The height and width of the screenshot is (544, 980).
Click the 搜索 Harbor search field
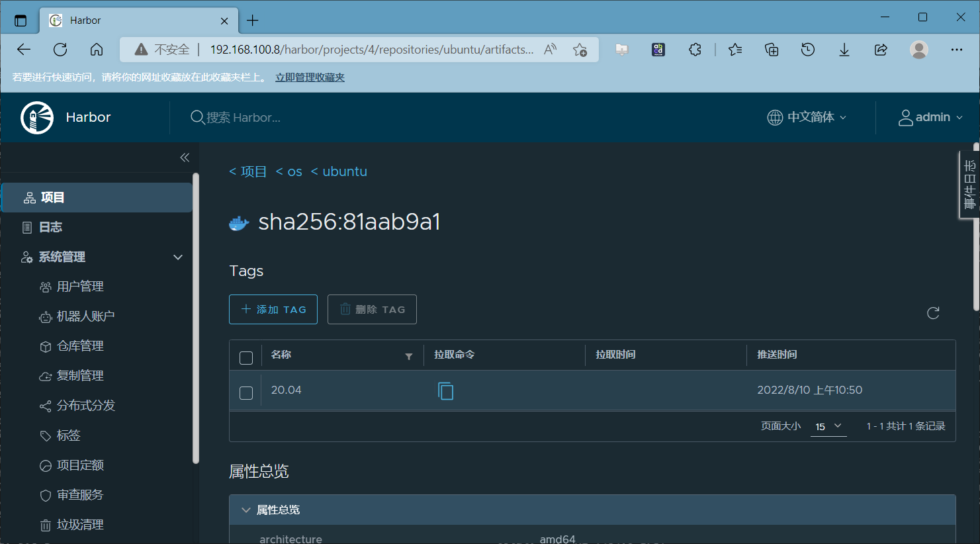tap(244, 118)
